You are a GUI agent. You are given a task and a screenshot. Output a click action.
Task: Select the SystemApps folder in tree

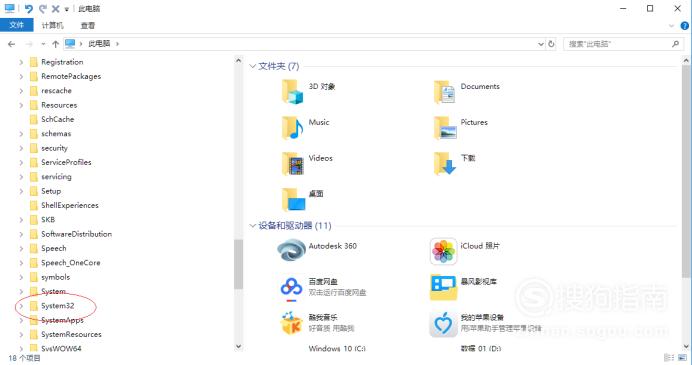pyautogui.click(x=62, y=320)
